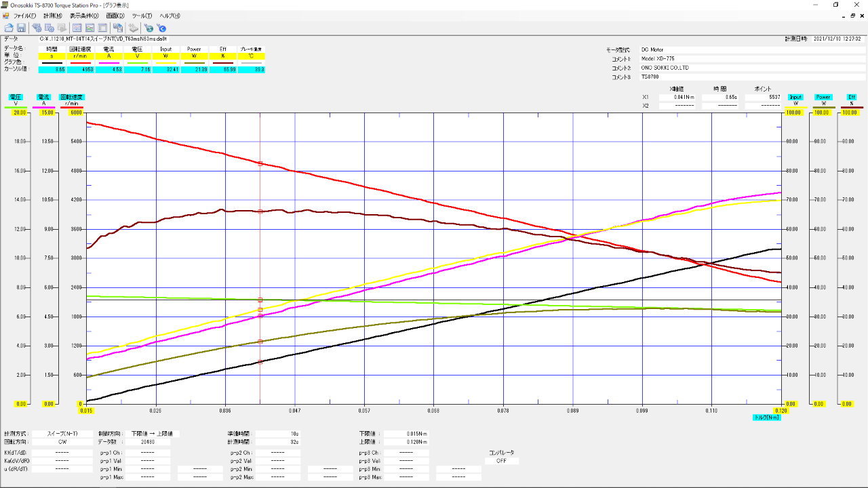
Task: Click the 電圧 axis label button
Action: point(15,97)
